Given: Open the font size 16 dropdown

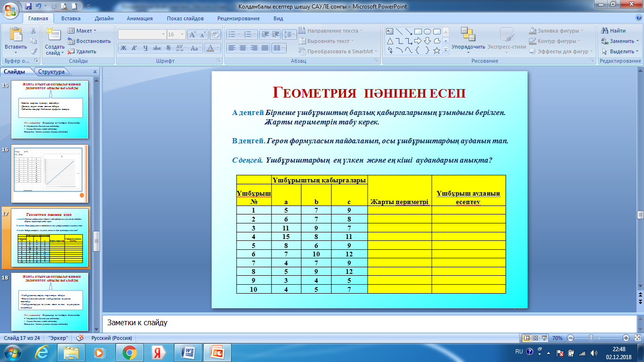Looking at the screenshot, I should click(x=183, y=34).
